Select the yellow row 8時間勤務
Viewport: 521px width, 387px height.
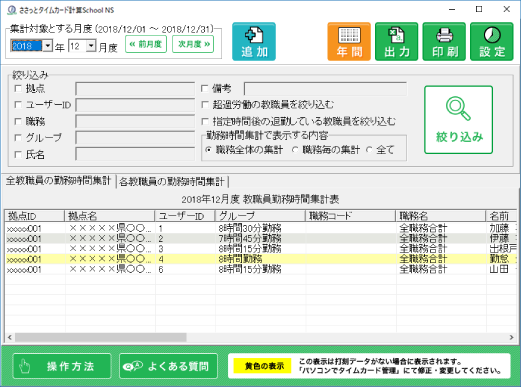(261, 259)
